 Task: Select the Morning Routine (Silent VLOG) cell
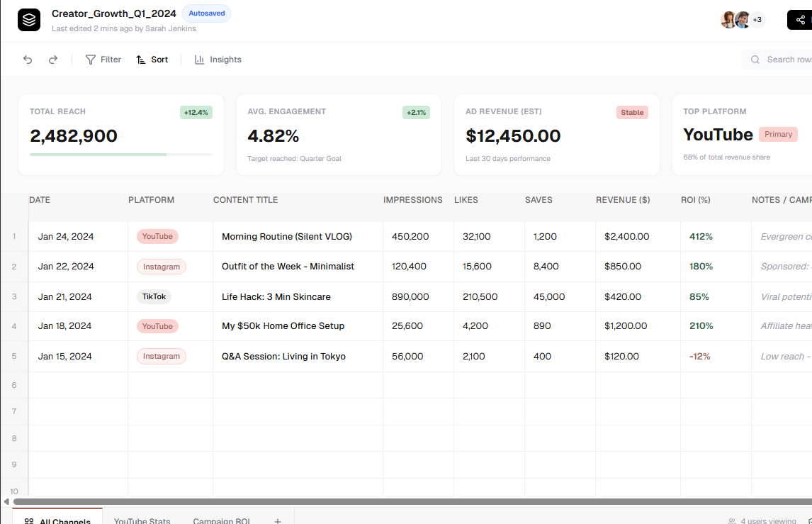[x=287, y=236]
